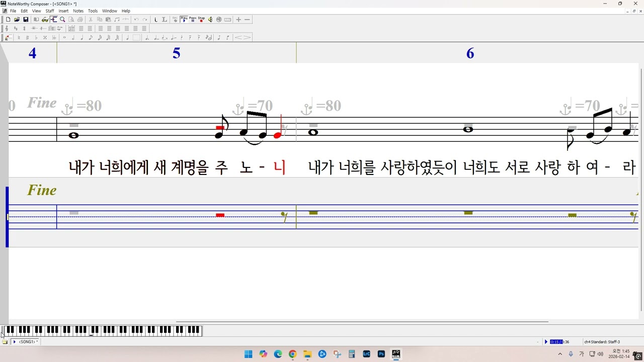Open the Help menu
Viewport: 644px width, 362px height.
126,11
